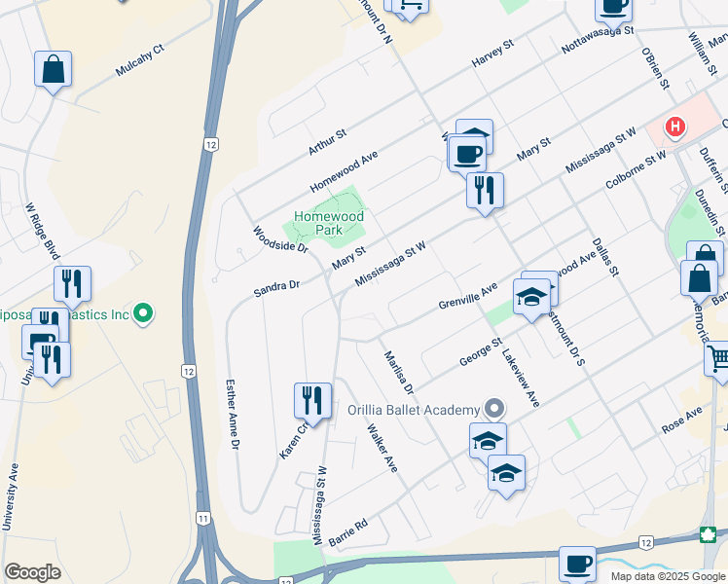Screen dimensions: 728x584
Task: Select the green pin beside Mastics Inc
Action: [143, 313]
